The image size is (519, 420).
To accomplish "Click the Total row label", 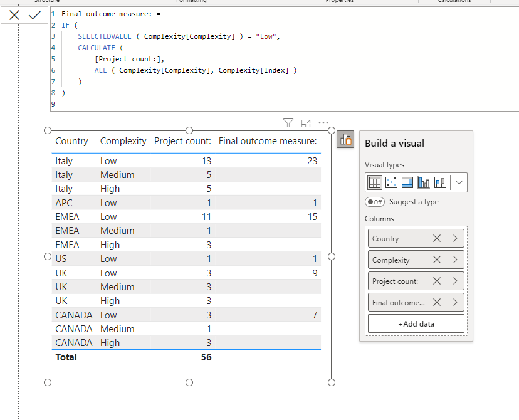I will pos(66,357).
